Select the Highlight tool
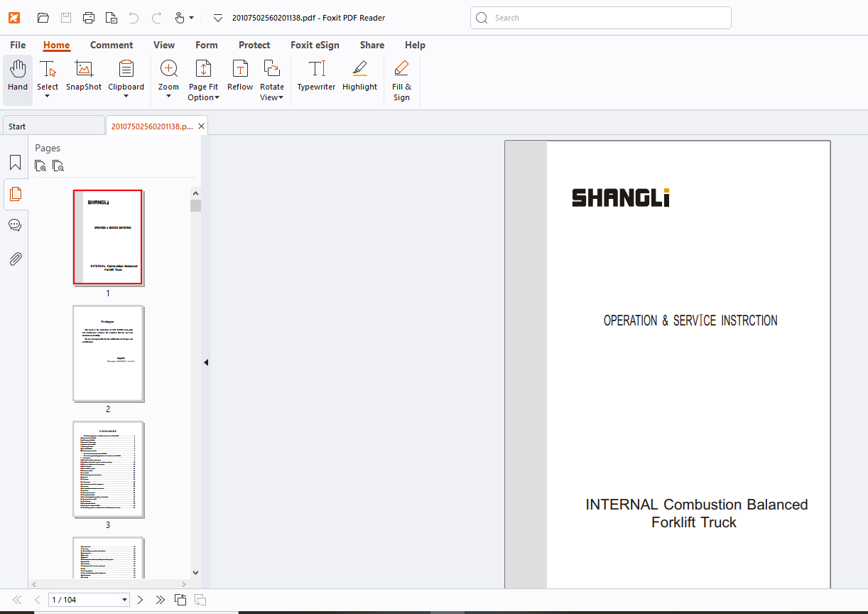The image size is (868, 614). 359,76
